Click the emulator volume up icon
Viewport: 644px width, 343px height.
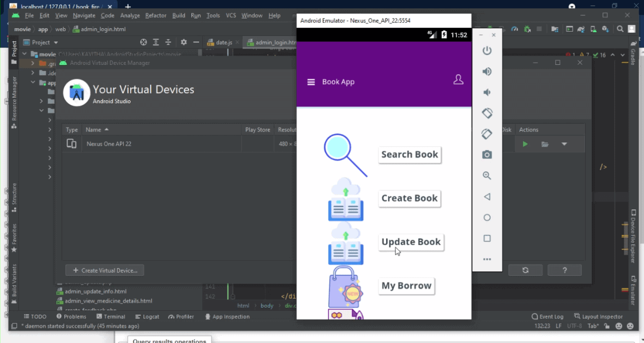[x=487, y=71]
